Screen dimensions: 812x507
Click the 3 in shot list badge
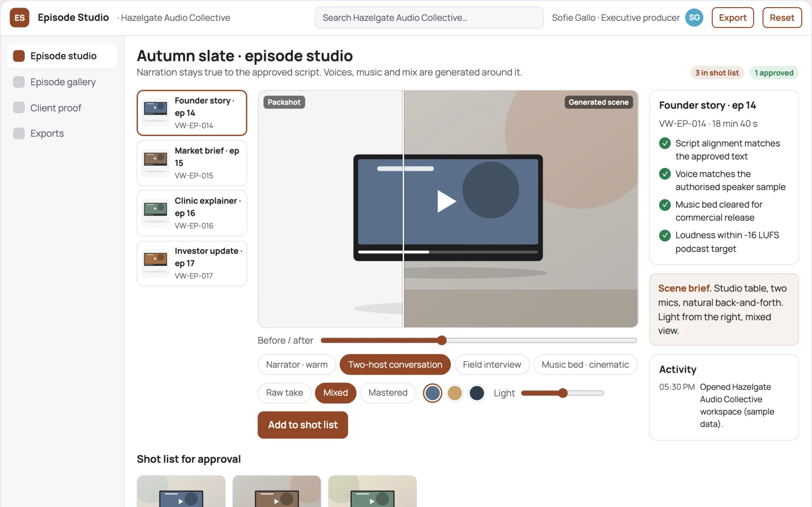[717, 73]
